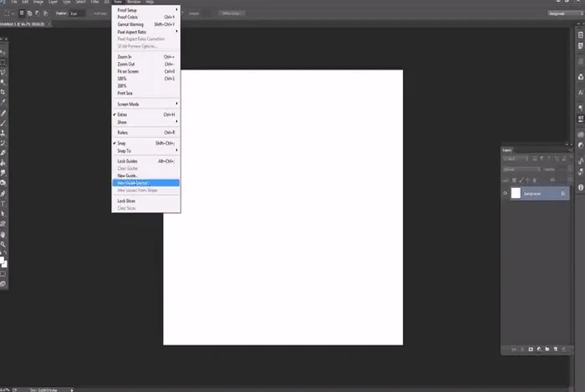Choose Print Size in the View menu
The width and height of the screenshot is (585, 392).
click(x=146, y=93)
